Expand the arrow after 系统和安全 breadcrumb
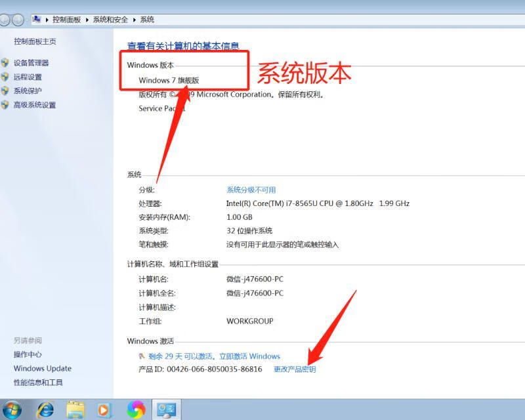This screenshot has width=525, height=420. click(135, 20)
